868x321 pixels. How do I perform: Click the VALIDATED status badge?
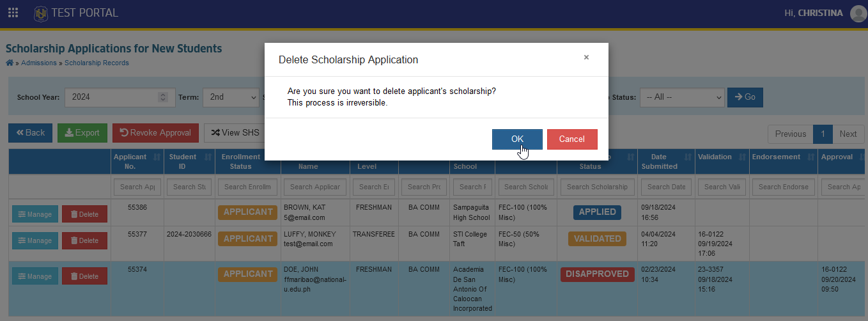click(x=597, y=239)
